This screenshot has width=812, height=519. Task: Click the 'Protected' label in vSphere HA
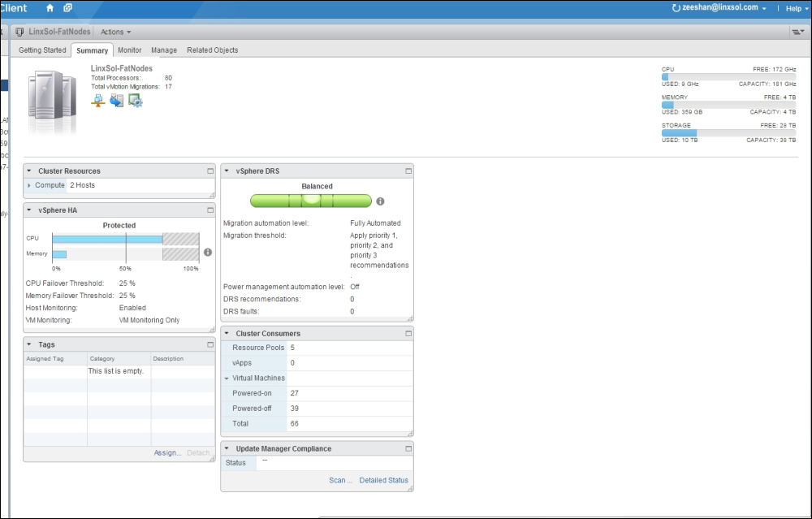[x=119, y=225]
